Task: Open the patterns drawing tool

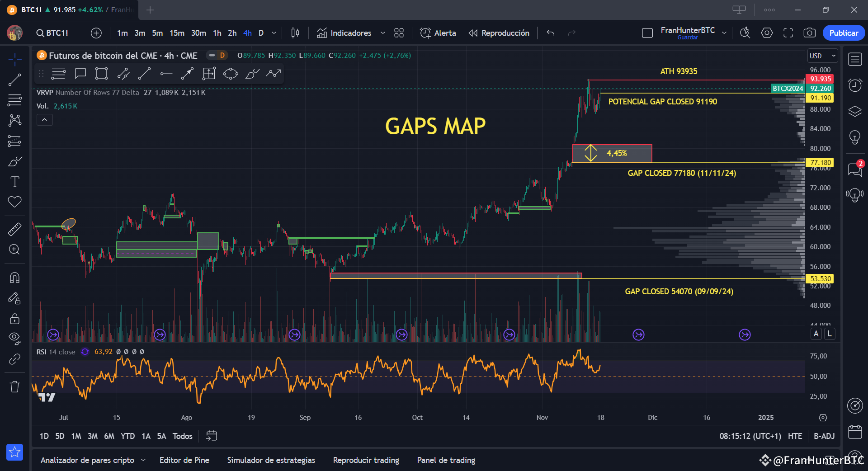Action: point(14,120)
